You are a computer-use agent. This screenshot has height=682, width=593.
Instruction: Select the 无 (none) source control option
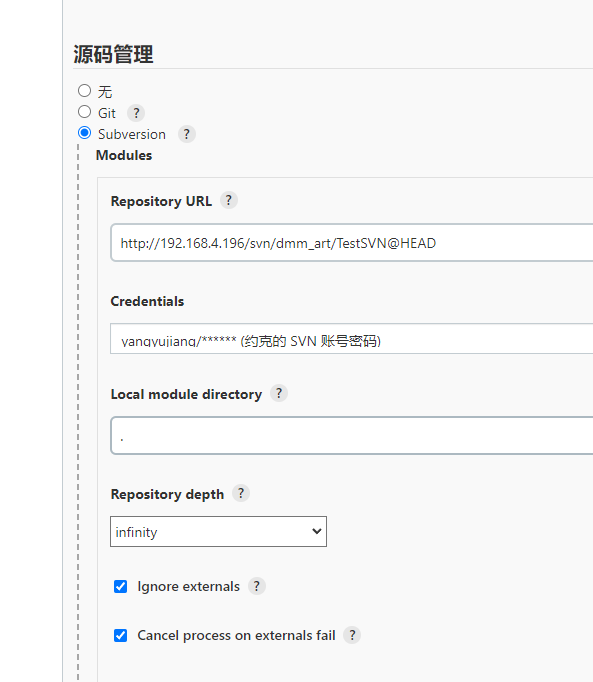[84, 90]
